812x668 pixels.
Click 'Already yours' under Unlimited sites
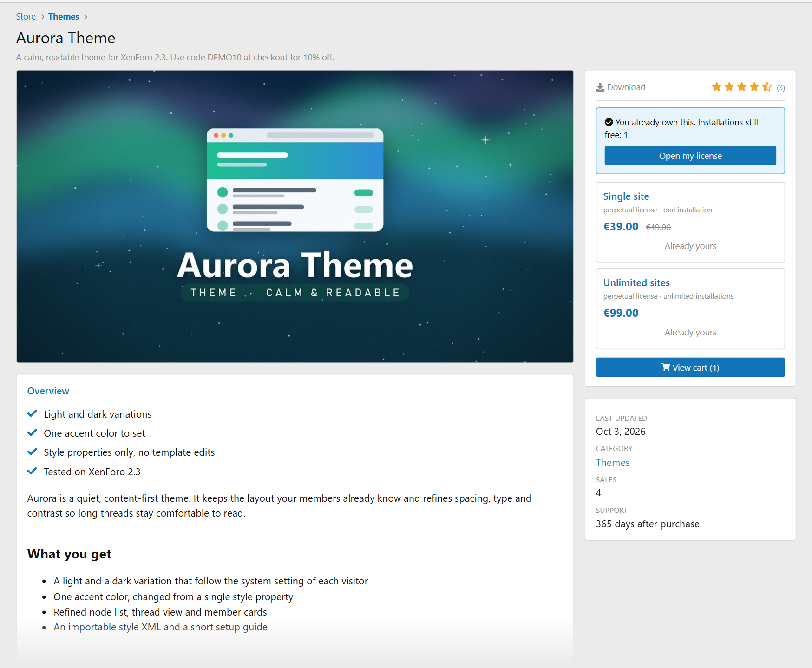[690, 333]
